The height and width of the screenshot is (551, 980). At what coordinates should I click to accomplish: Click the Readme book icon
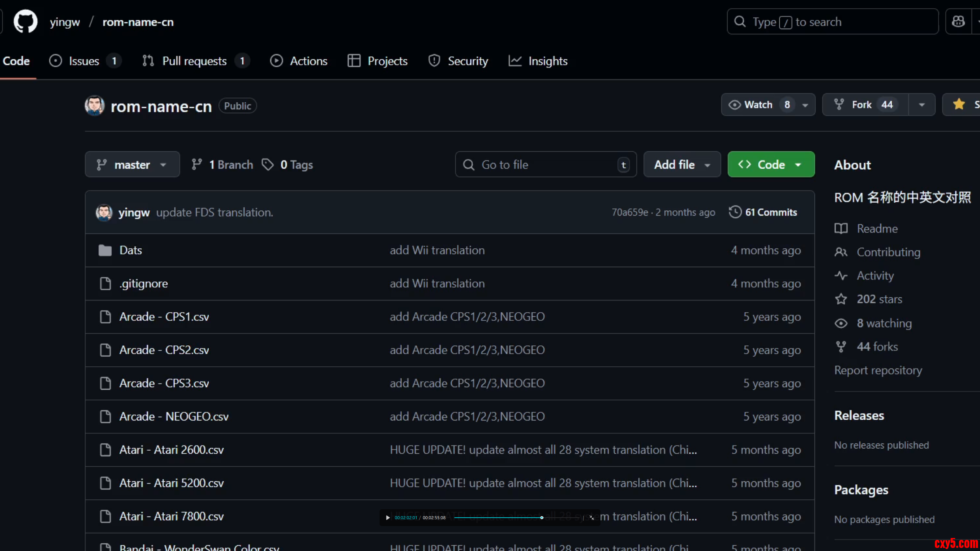[x=841, y=229]
